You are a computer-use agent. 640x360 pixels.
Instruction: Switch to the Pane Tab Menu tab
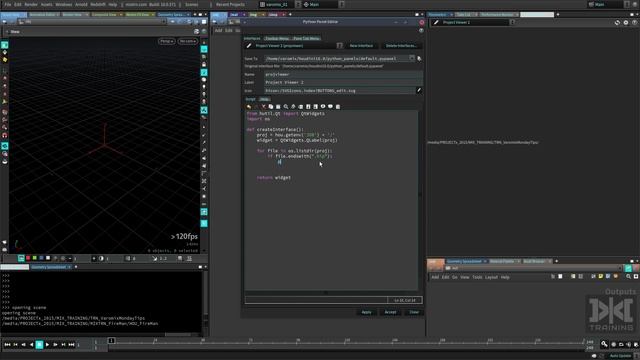(x=306, y=38)
